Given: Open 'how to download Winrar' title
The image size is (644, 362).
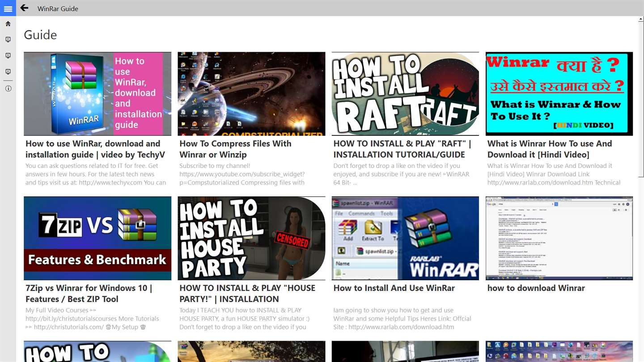Looking at the screenshot, I should click(x=536, y=288).
